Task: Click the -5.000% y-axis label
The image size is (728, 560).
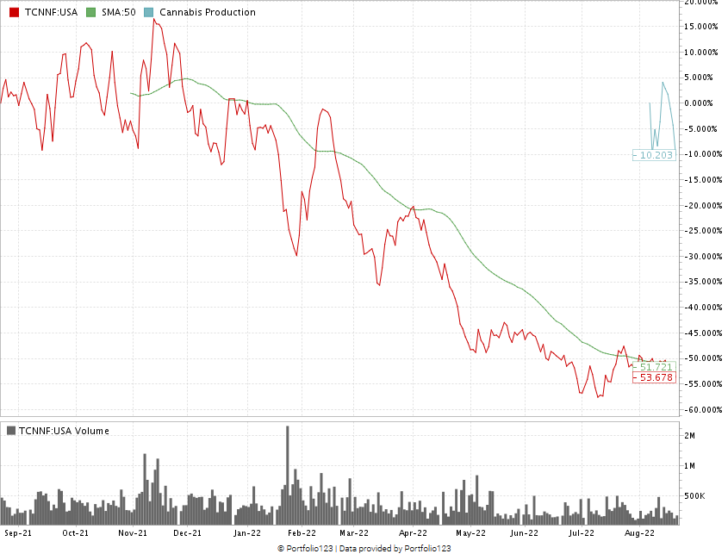Action: pyautogui.click(x=700, y=128)
